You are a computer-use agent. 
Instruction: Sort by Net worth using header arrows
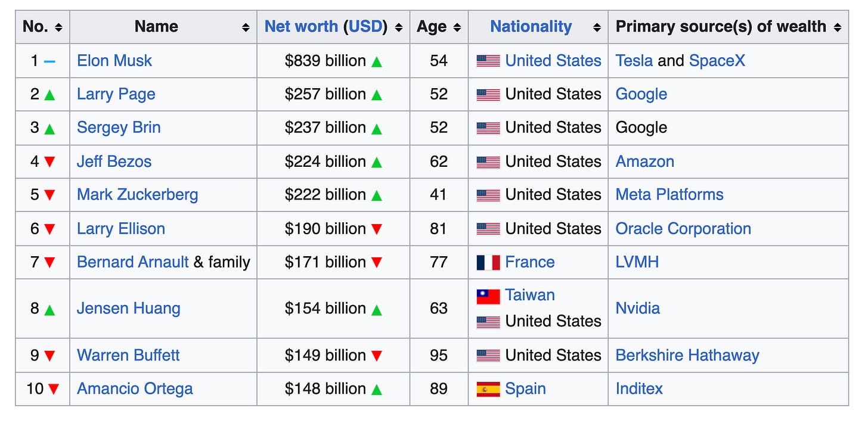pyautogui.click(x=399, y=27)
